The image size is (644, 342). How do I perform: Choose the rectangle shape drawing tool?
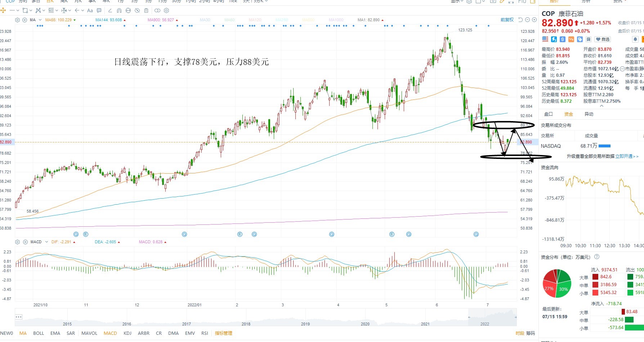(25, 10)
